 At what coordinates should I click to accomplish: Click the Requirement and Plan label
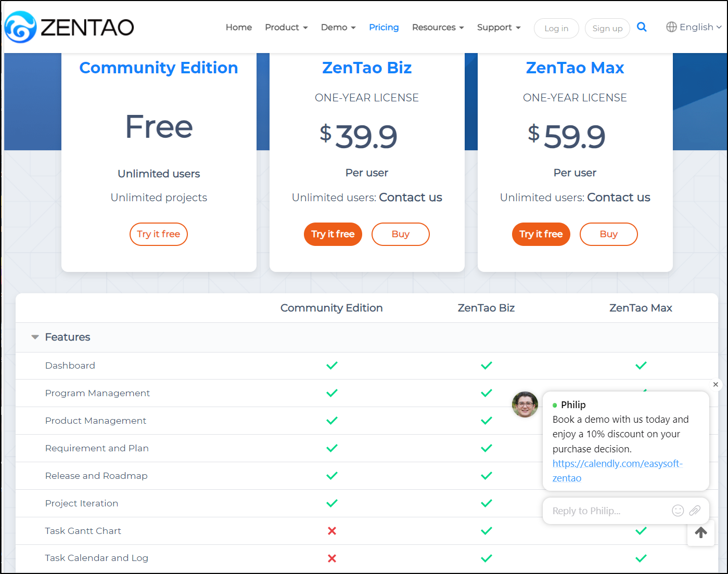tap(97, 448)
